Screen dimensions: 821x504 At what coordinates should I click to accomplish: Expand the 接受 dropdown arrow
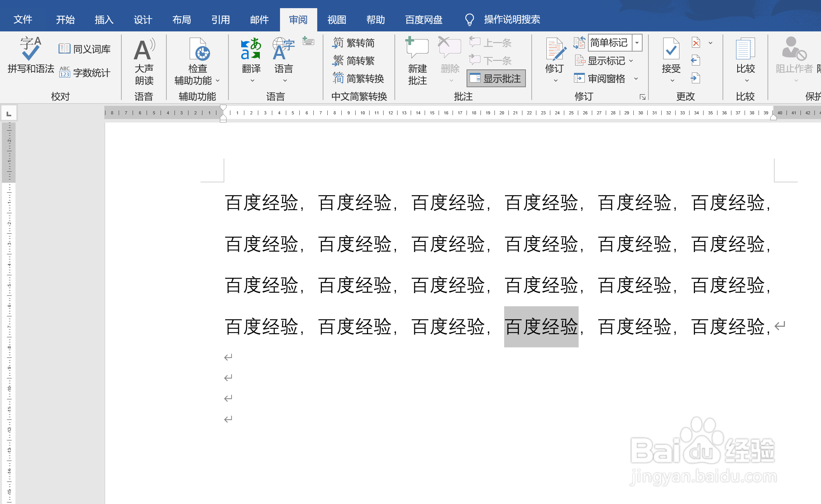[672, 80]
